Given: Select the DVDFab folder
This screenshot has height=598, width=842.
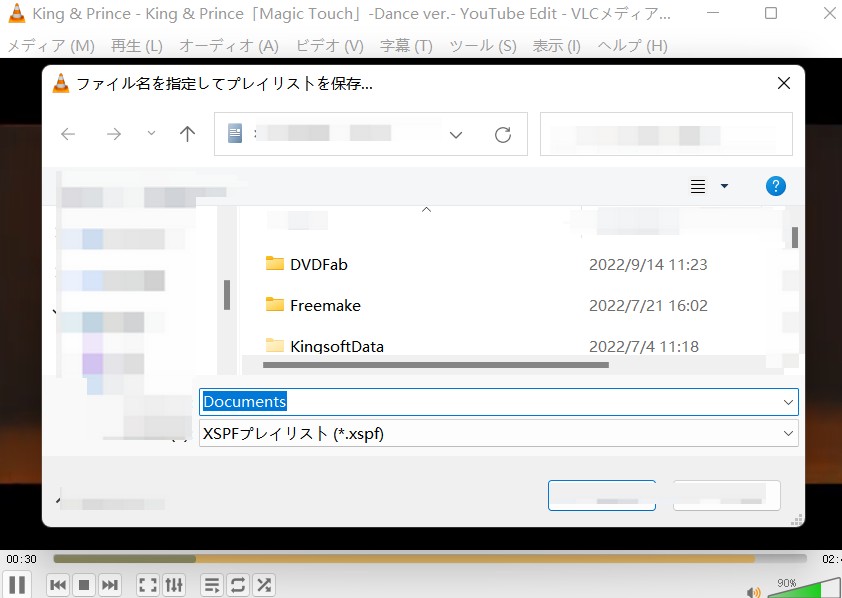Looking at the screenshot, I should pyautogui.click(x=307, y=264).
